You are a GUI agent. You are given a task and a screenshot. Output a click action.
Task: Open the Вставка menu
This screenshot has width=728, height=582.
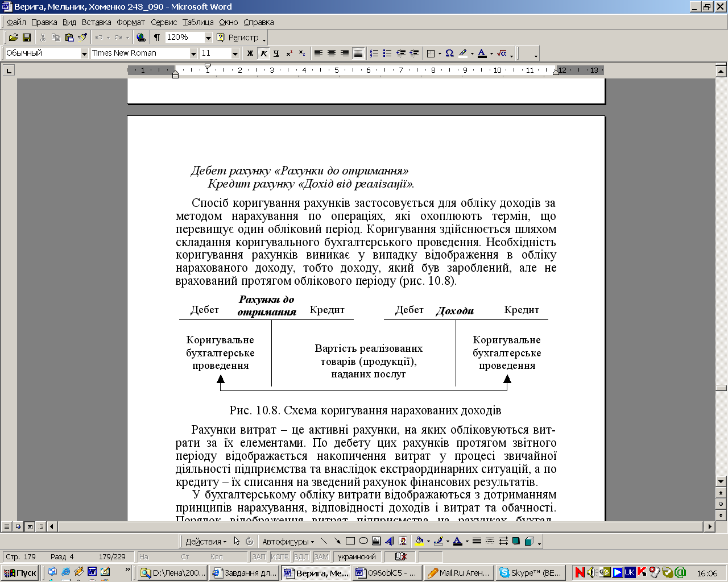pyautogui.click(x=96, y=22)
